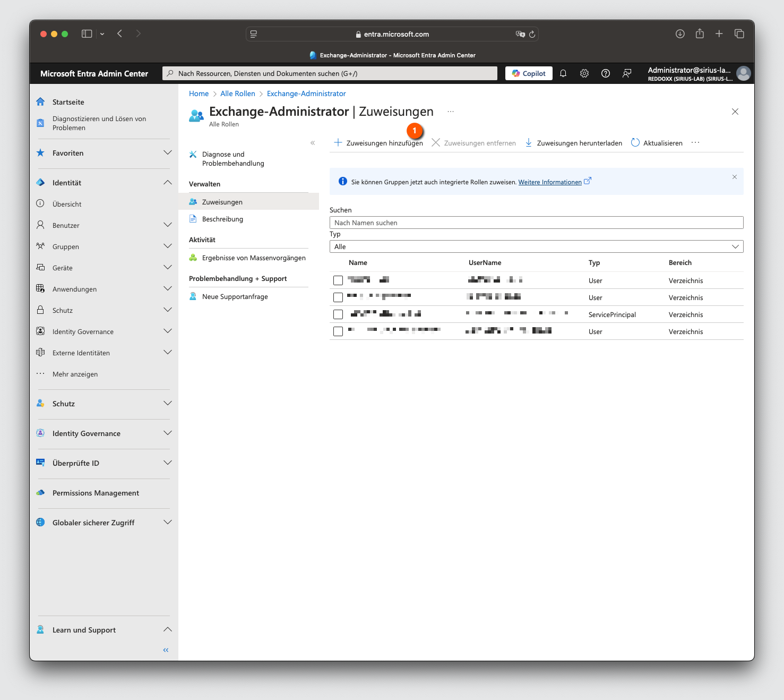Open the feedback icon in the header
The height and width of the screenshot is (700, 784).
pyautogui.click(x=627, y=73)
